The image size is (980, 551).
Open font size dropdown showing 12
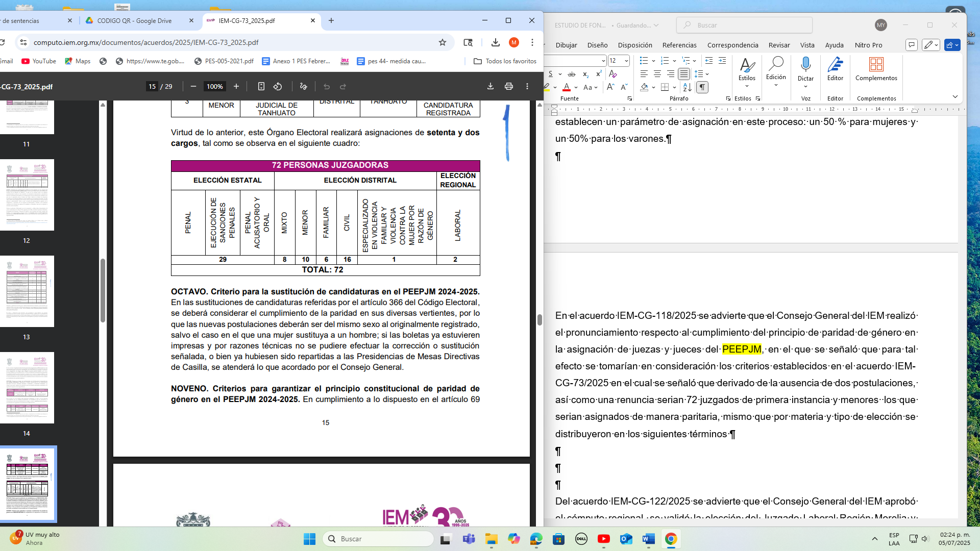point(626,61)
